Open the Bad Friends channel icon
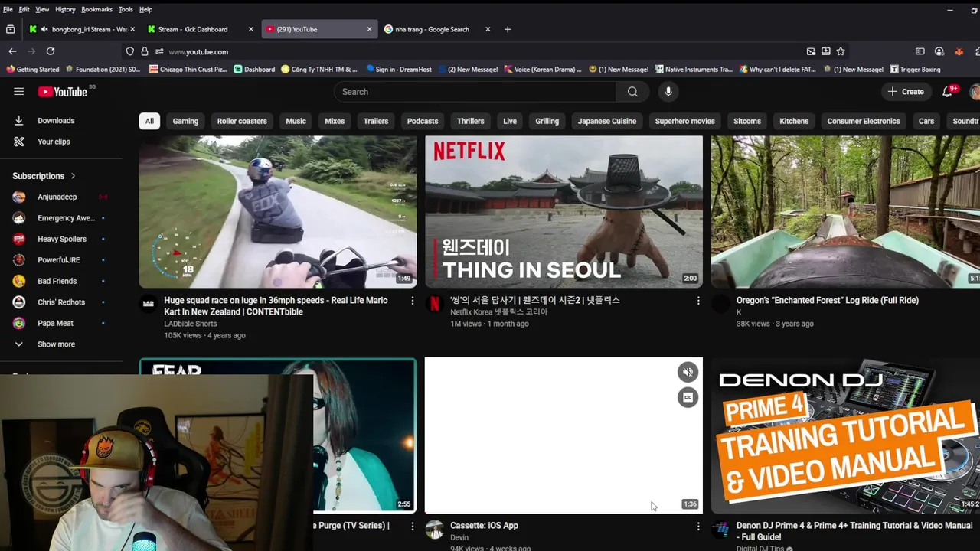Viewport: 980px width, 551px height. click(19, 281)
